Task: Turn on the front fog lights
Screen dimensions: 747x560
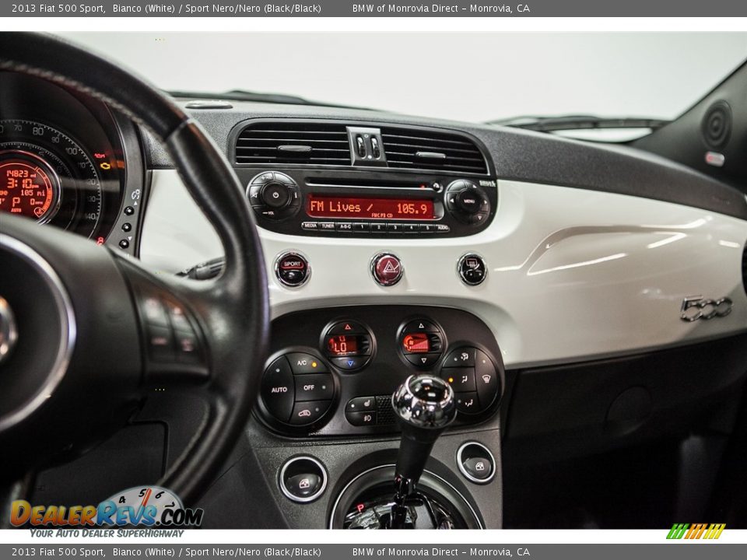Action: click(367, 418)
